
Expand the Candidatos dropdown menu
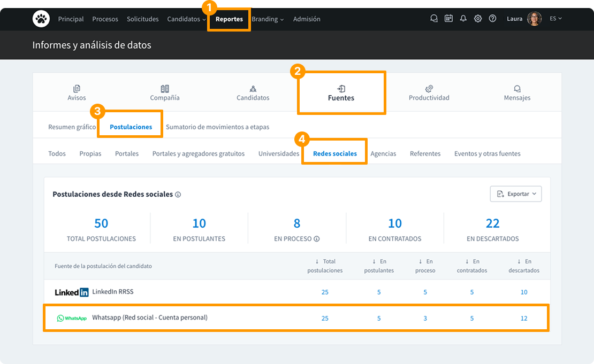pos(186,19)
